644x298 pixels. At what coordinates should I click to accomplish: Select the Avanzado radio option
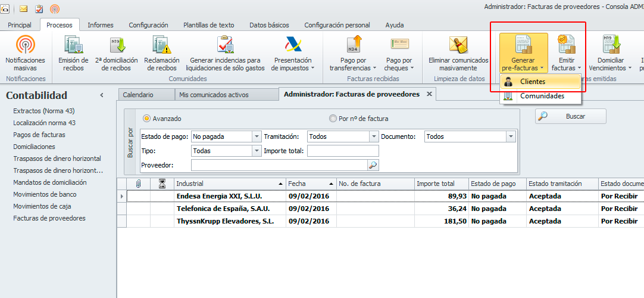coord(147,119)
